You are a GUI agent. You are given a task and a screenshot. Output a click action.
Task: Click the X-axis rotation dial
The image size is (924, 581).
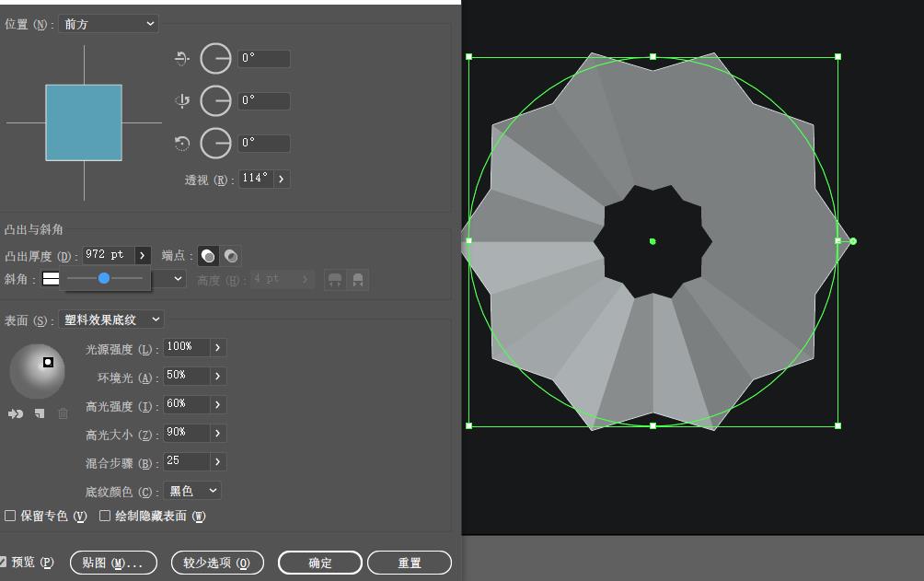215,58
